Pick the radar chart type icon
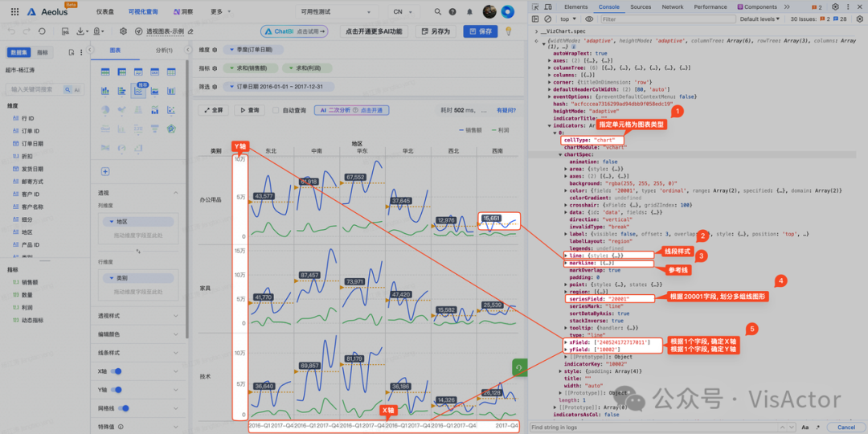Image resolution: width=868 pixels, height=434 pixels. click(172, 129)
